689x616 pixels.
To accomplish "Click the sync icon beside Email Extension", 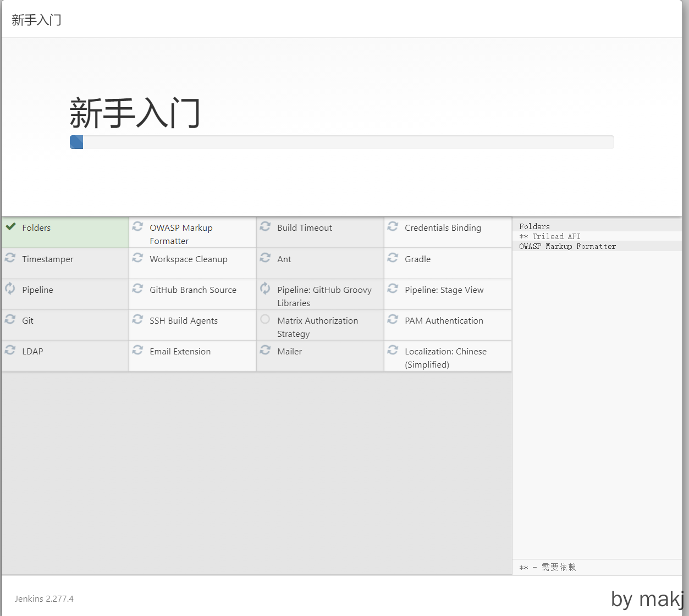I will [138, 350].
